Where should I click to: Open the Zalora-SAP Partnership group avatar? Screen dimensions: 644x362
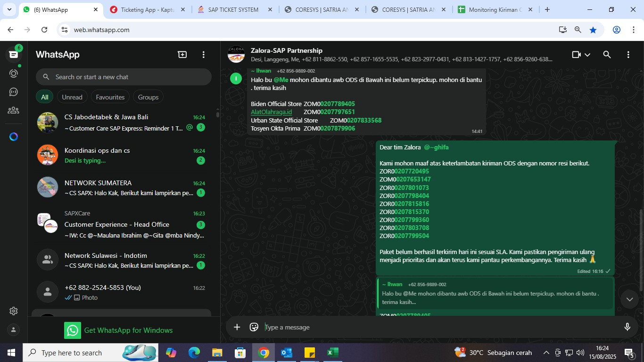pos(236,55)
